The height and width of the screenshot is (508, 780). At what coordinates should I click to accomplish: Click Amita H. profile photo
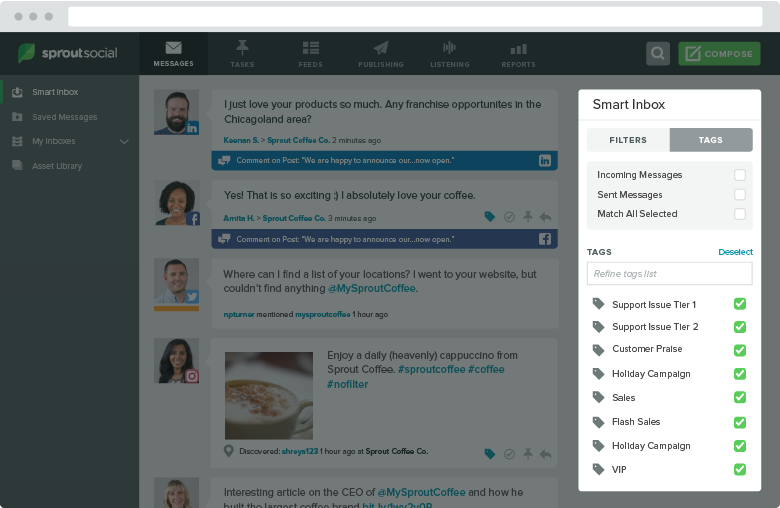coord(177,203)
